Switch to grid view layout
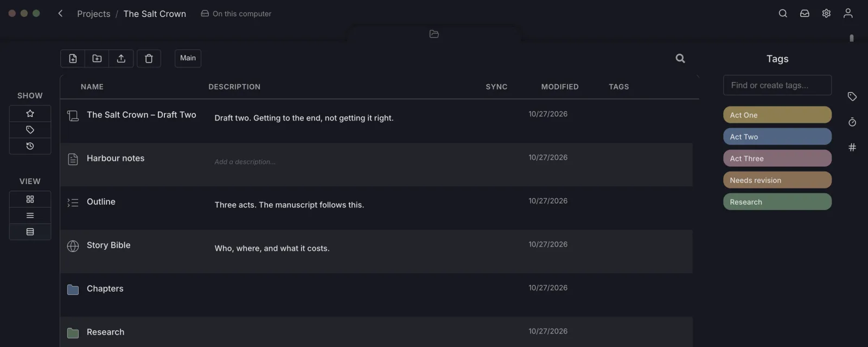The width and height of the screenshot is (868, 347). 30,199
